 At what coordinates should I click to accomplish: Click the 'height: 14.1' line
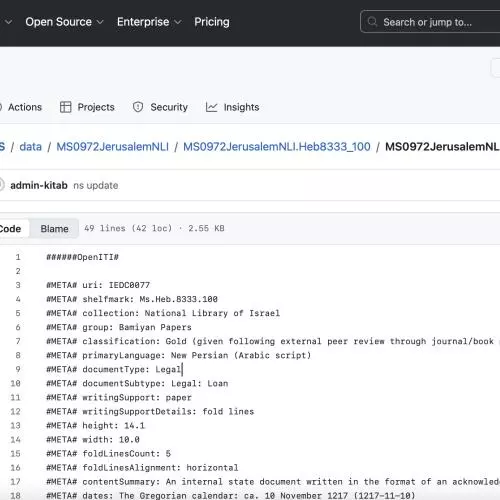[x=95, y=425]
